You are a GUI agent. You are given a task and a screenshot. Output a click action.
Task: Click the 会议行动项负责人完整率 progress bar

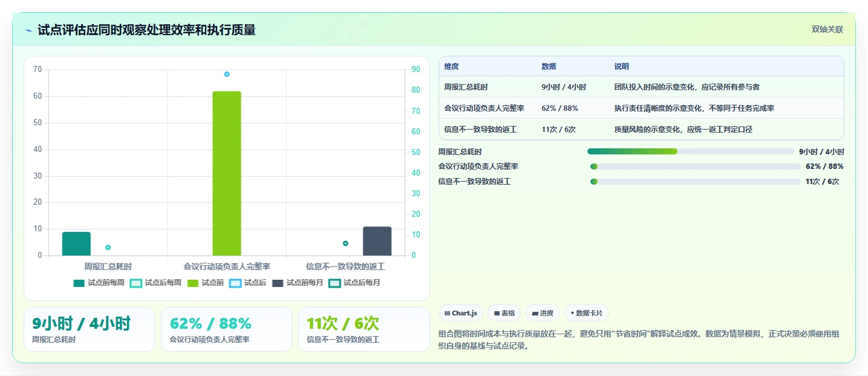click(696, 167)
